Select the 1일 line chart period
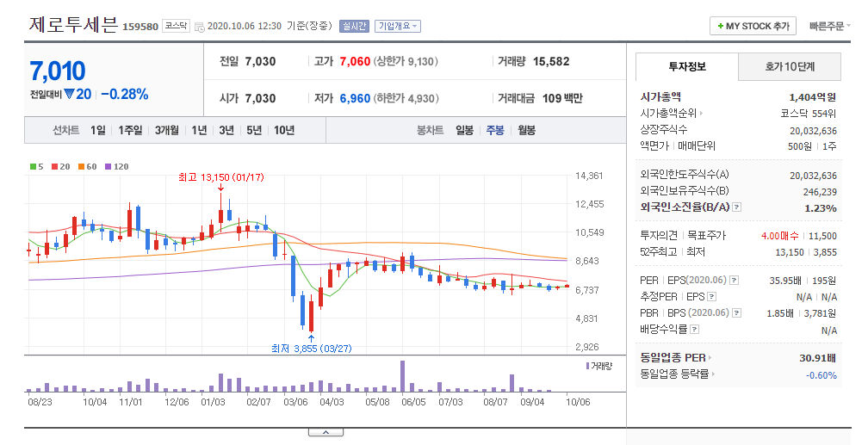Image resolution: width=868 pixels, height=445 pixels. click(98, 130)
